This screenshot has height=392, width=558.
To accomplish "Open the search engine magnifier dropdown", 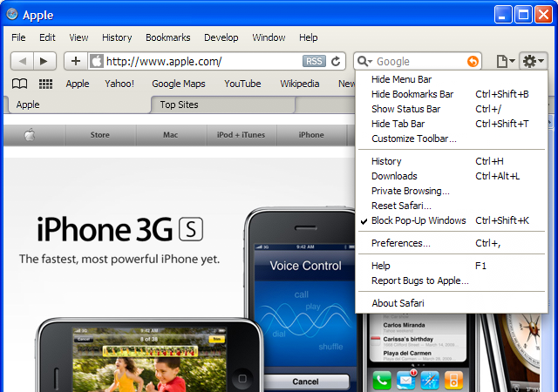I will point(364,61).
